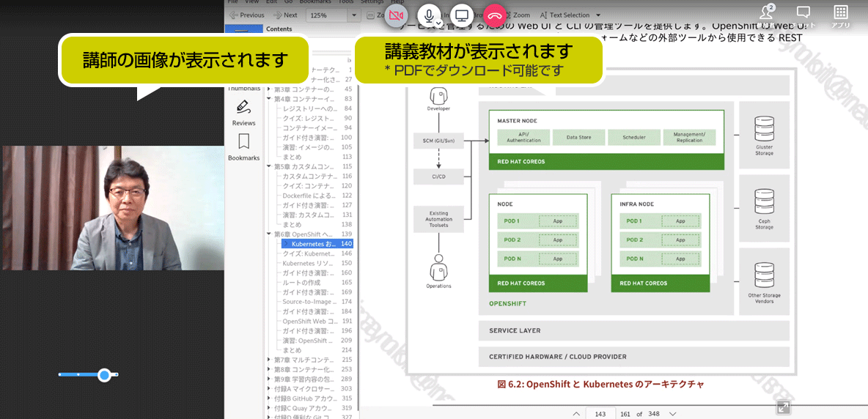Select the Text Selection tool
Viewport: 868px width, 419px height.
(565, 15)
